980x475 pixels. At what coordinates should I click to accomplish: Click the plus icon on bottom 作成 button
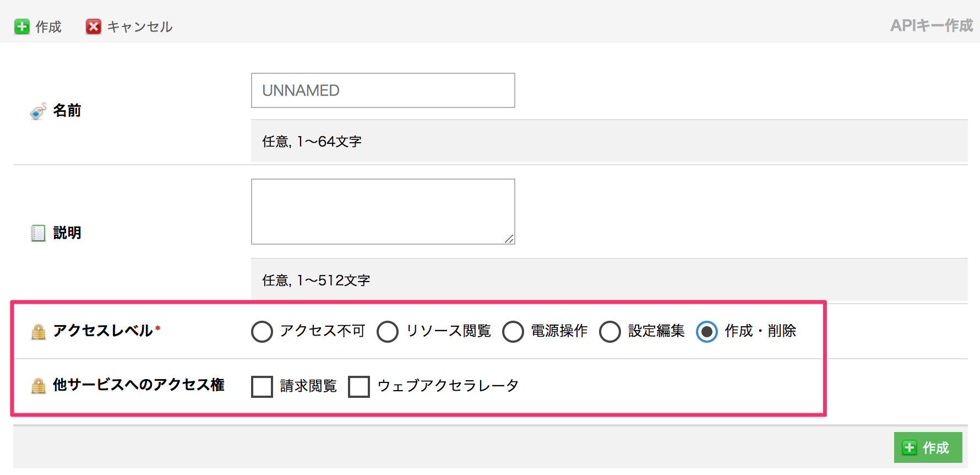(x=911, y=447)
